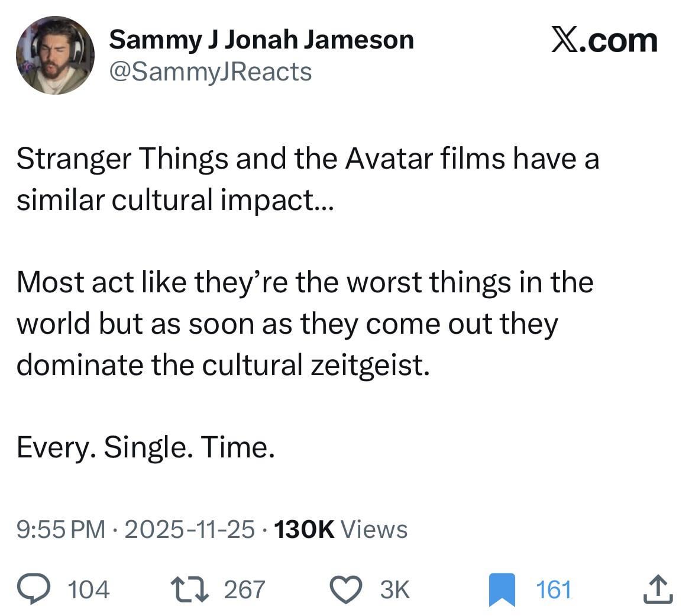Click the 267 reposts count

point(245,589)
